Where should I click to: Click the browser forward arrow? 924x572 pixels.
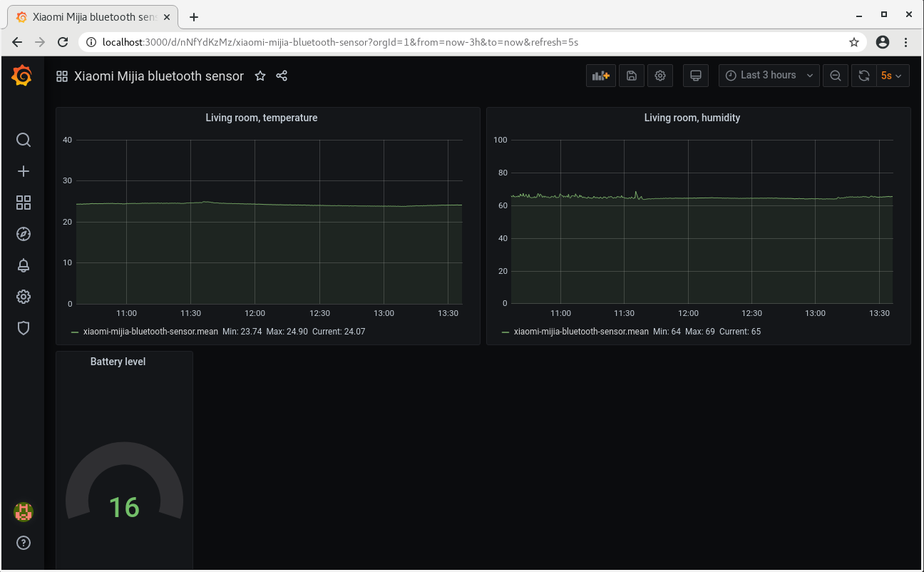click(x=40, y=42)
